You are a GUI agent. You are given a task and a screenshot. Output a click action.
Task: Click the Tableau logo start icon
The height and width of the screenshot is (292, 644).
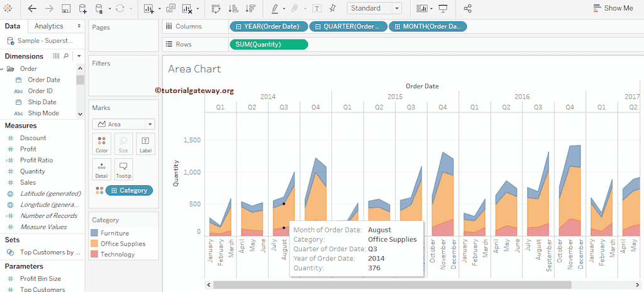9,9
